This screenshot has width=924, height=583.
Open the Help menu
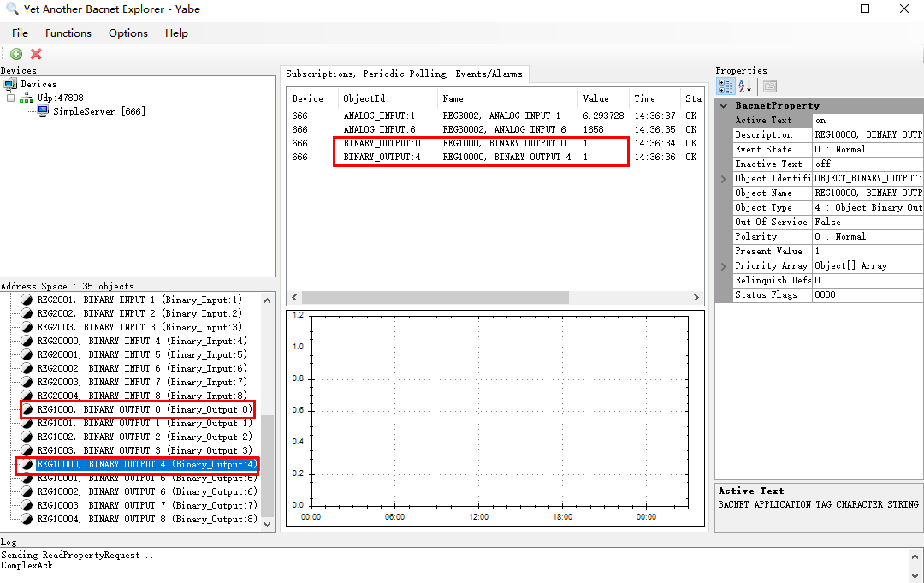176,33
